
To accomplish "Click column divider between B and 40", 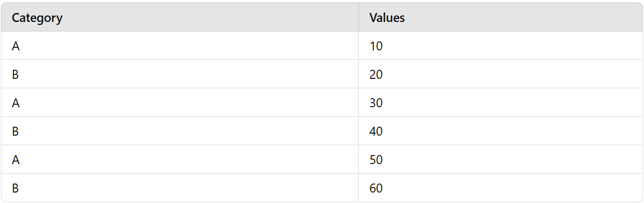I will (358, 131).
